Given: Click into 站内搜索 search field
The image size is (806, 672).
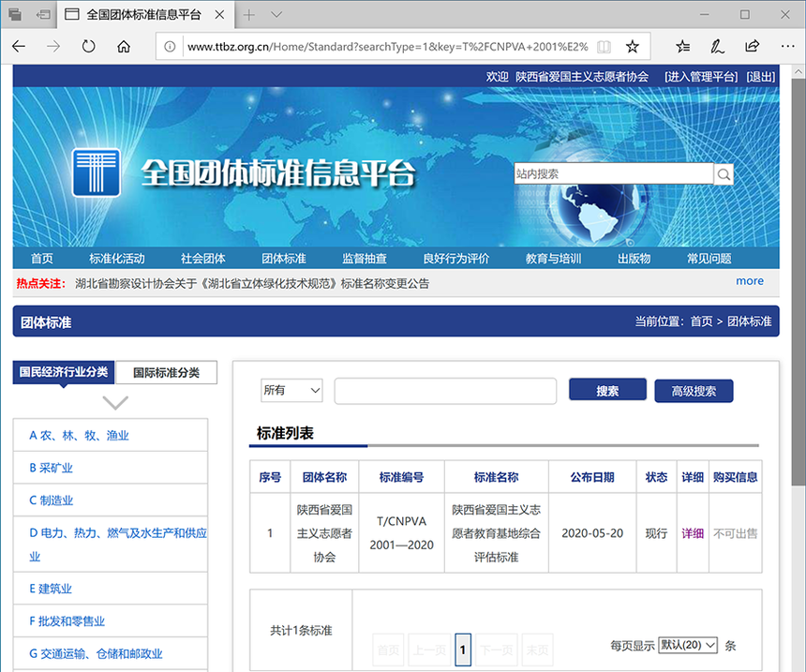Looking at the screenshot, I should point(614,173).
